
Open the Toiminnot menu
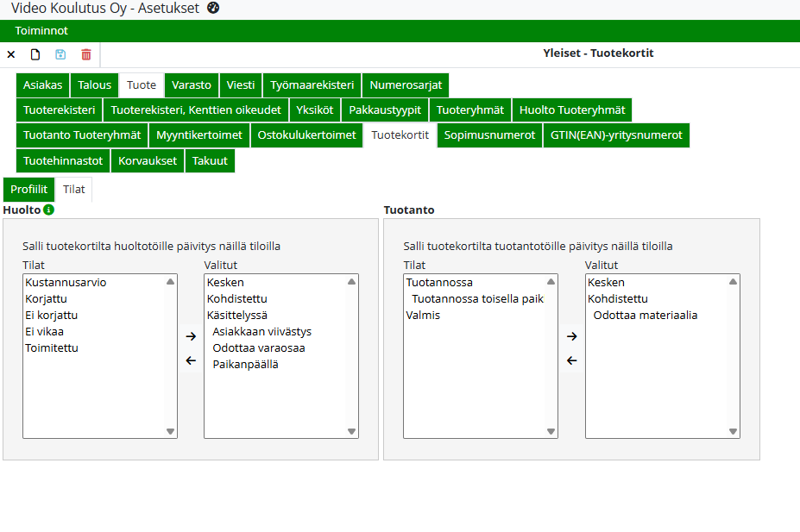tap(41, 31)
